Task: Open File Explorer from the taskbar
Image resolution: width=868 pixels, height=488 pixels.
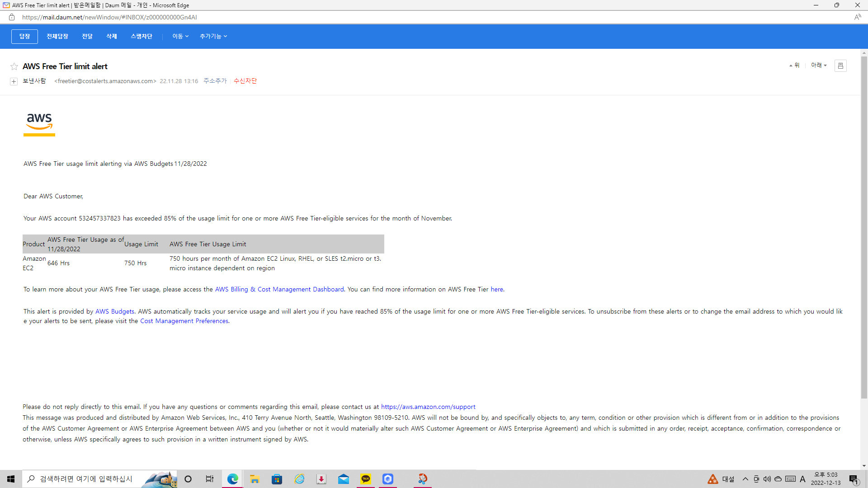Action: [255, 479]
